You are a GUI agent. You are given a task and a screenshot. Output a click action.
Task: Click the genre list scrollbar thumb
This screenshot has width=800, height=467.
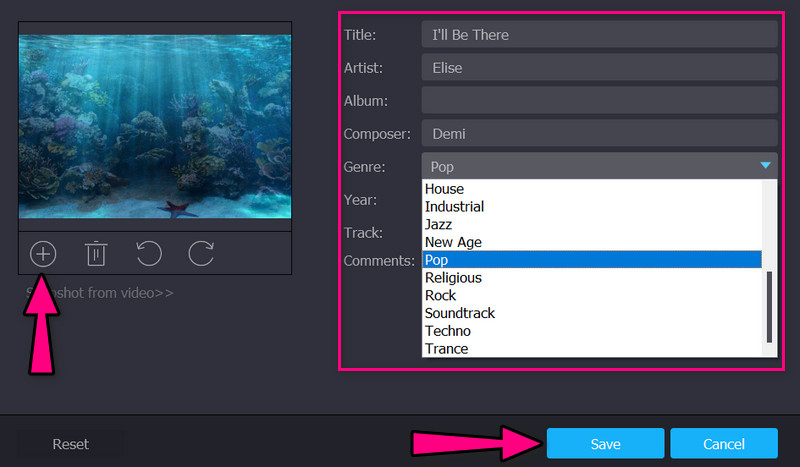[769, 306]
